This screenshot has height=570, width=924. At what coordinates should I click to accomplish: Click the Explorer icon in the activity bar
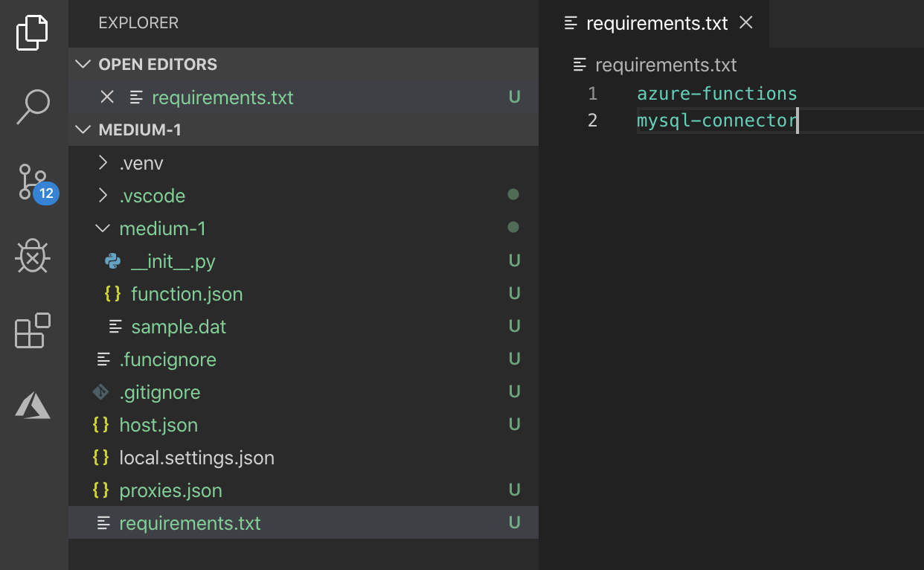32,32
